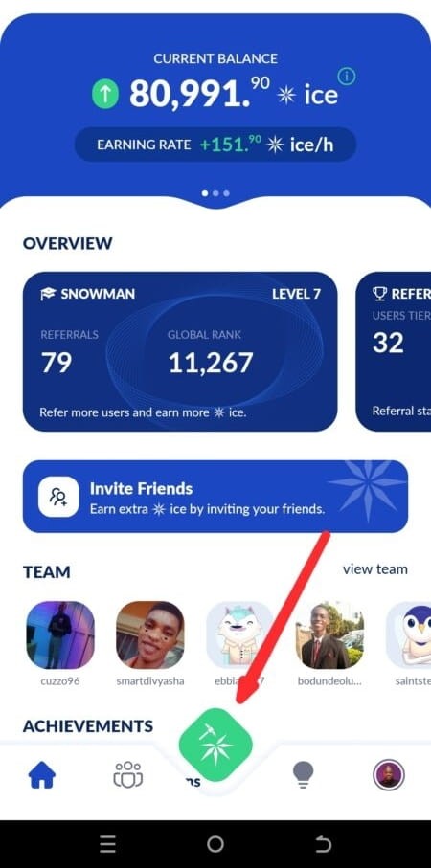Select the second page indicator dot

point(215,193)
